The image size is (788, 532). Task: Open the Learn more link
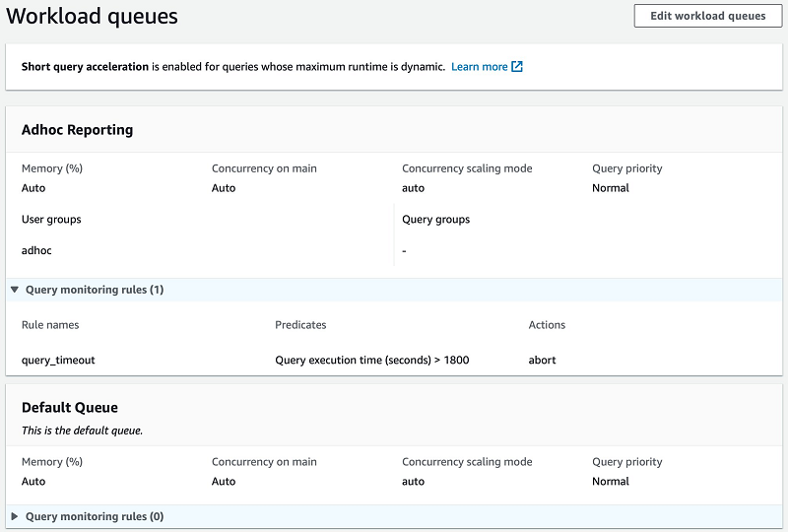[480, 67]
